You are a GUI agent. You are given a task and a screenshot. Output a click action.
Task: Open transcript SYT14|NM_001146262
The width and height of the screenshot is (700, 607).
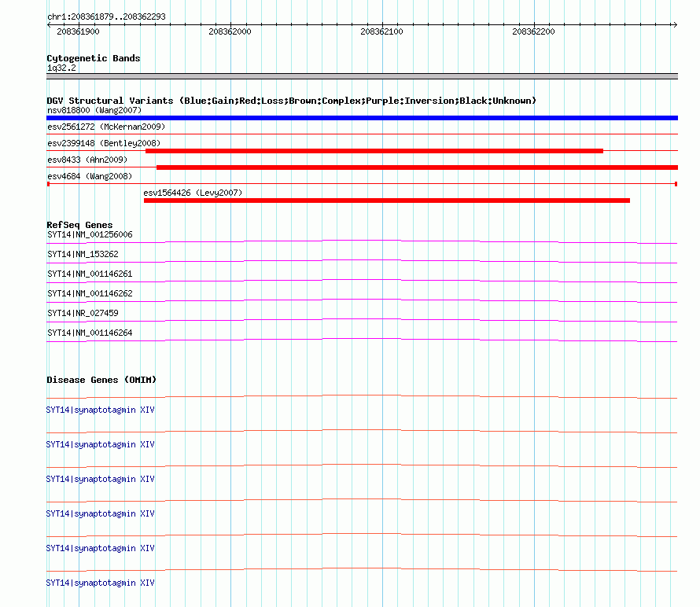click(90, 294)
